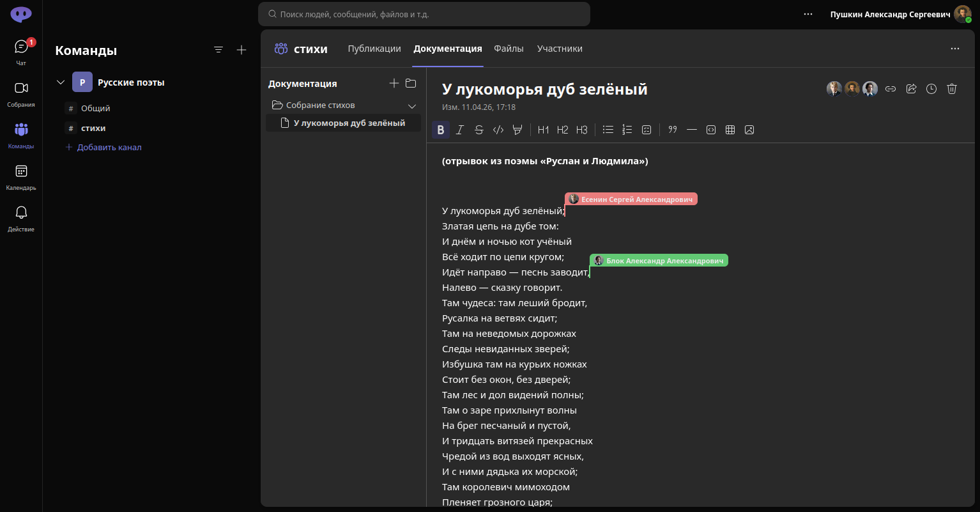Copy link to the document

pos(891,89)
